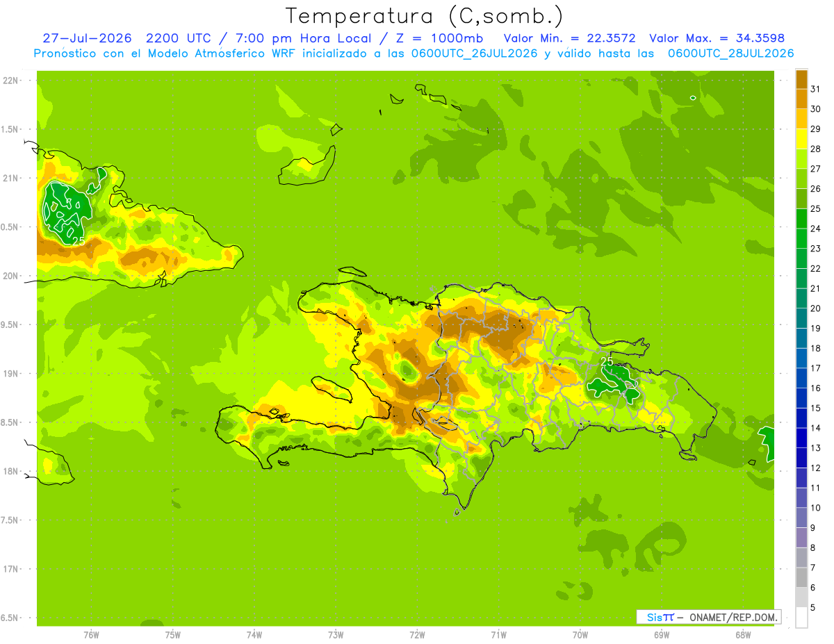Click the '74W' longitude axis label
Screen dimensions: 834x644
click(254, 635)
